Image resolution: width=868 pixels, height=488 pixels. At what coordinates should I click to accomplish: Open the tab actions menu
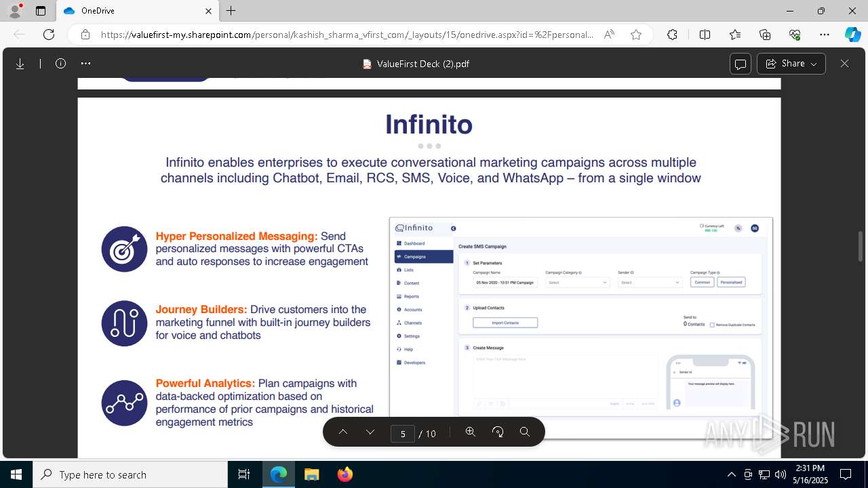coord(41,11)
